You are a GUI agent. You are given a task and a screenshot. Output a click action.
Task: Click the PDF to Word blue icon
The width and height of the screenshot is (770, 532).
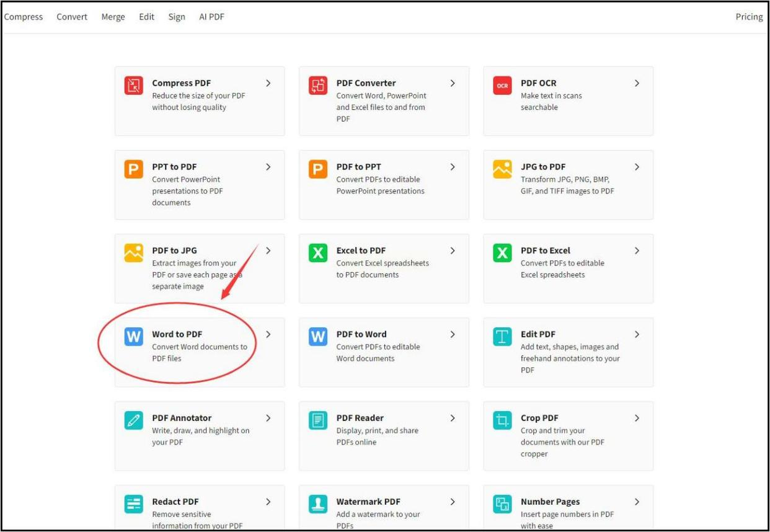point(318,337)
